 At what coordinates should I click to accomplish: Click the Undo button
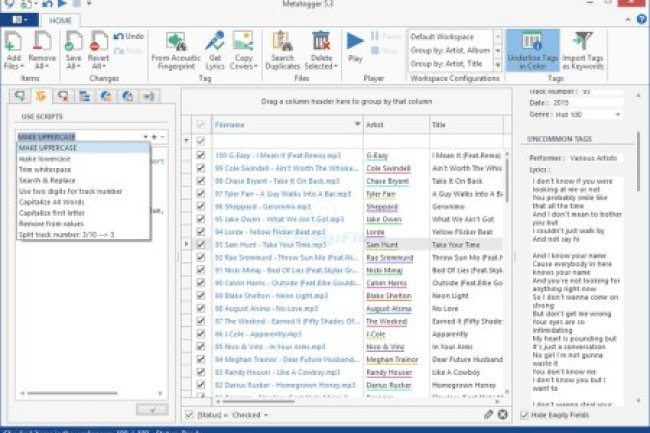pyautogui.click(x=129, y=36)
